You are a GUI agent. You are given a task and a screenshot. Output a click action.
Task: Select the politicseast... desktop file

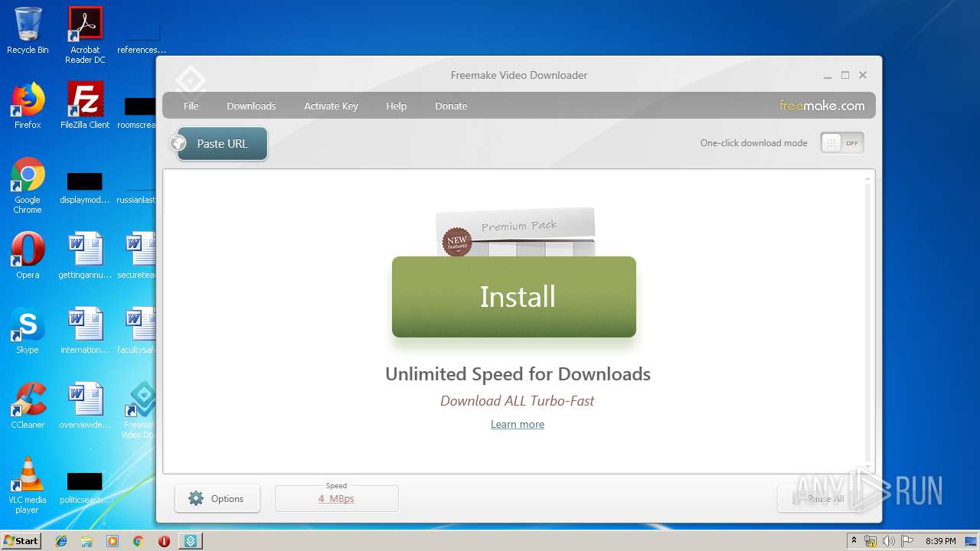[x=85, y=488]
